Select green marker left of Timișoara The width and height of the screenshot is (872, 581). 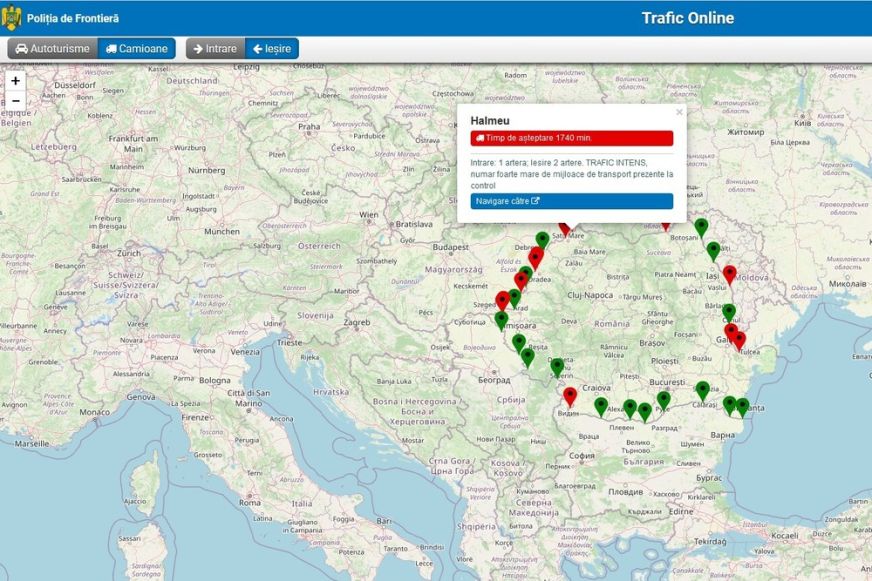(501, 321)
